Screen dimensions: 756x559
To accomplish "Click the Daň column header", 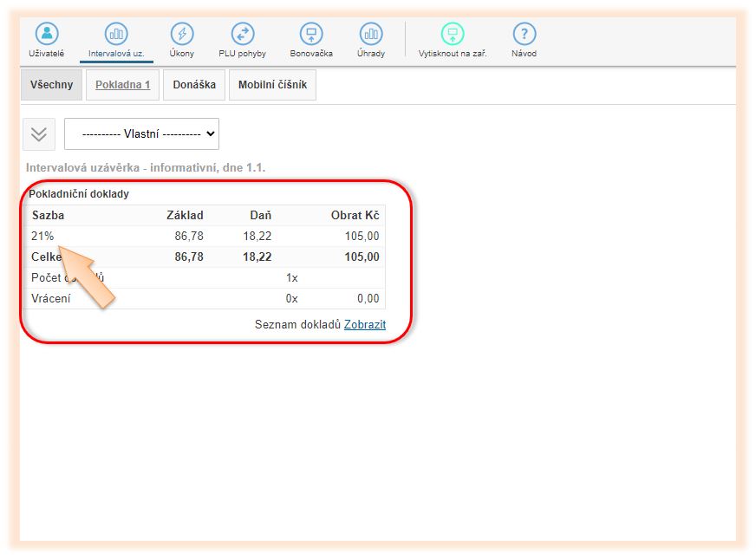I will 259,215.
